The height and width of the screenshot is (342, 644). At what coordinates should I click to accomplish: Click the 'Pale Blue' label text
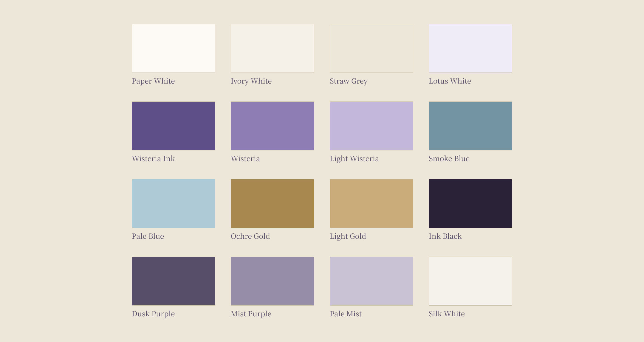[x=148, y=236]
